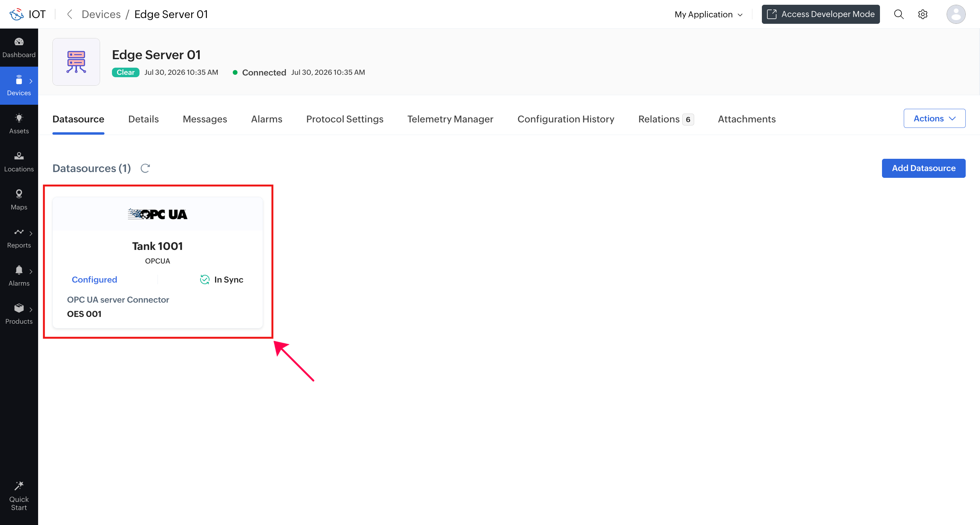Click the Datasources (1) heading
980x525 pixels.
pyautogui.click(x=92, y=168)
